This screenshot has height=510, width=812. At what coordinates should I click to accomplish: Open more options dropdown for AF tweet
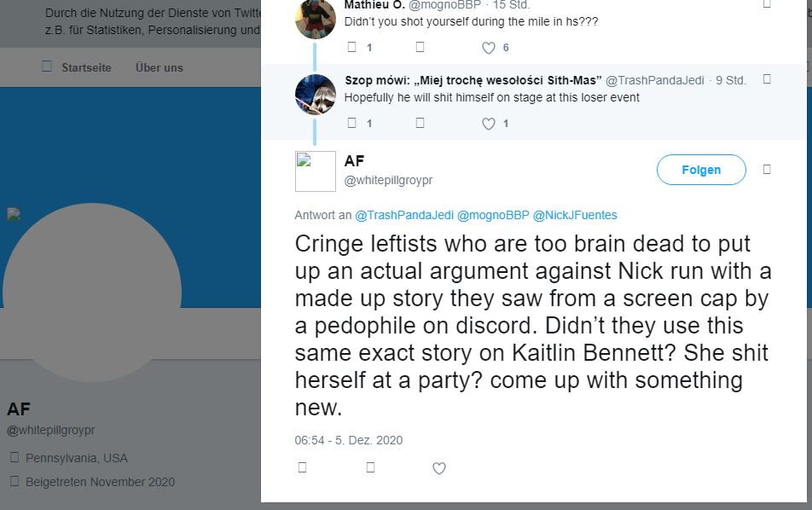point(767,170)
